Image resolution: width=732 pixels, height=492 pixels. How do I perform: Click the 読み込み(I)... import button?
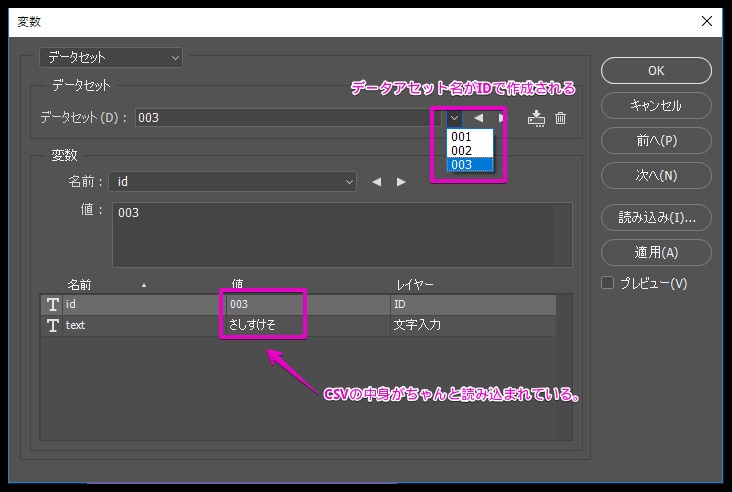coord(656,216)
